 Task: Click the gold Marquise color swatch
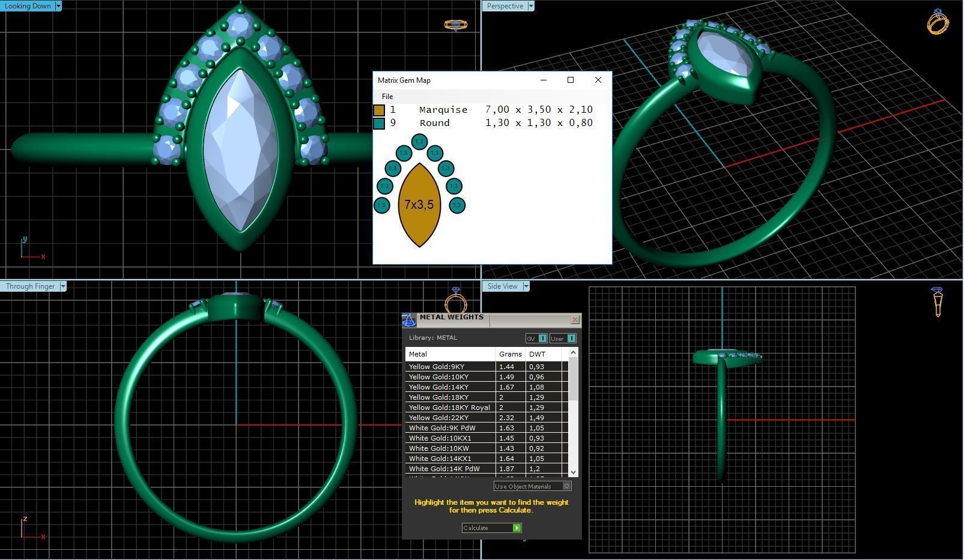click(379, 110)
